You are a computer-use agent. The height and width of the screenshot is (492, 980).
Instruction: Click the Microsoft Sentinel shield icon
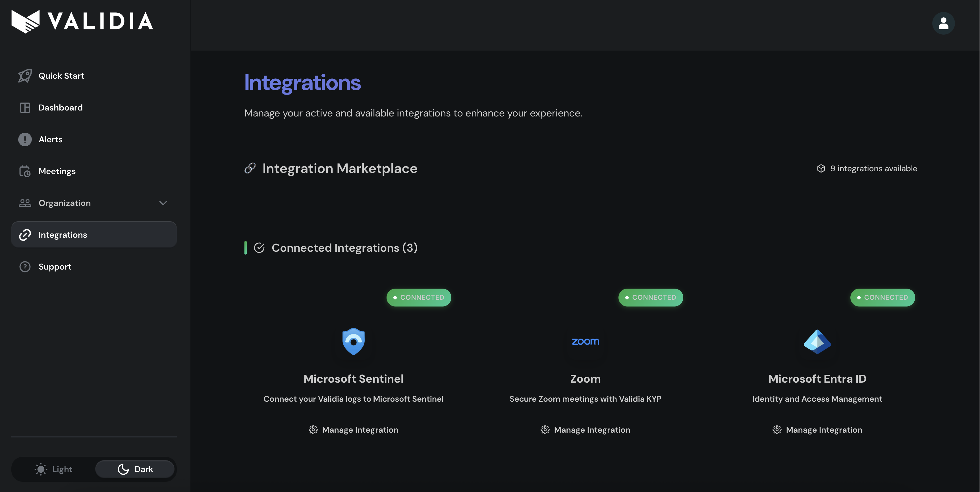pos(353,341)
